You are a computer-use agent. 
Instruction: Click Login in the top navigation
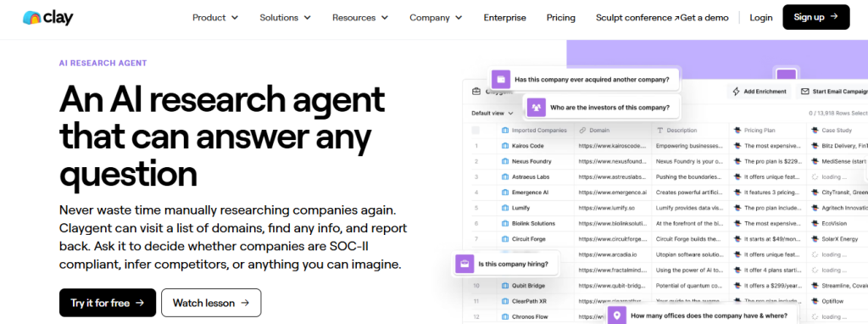click(x=761, y=18)
